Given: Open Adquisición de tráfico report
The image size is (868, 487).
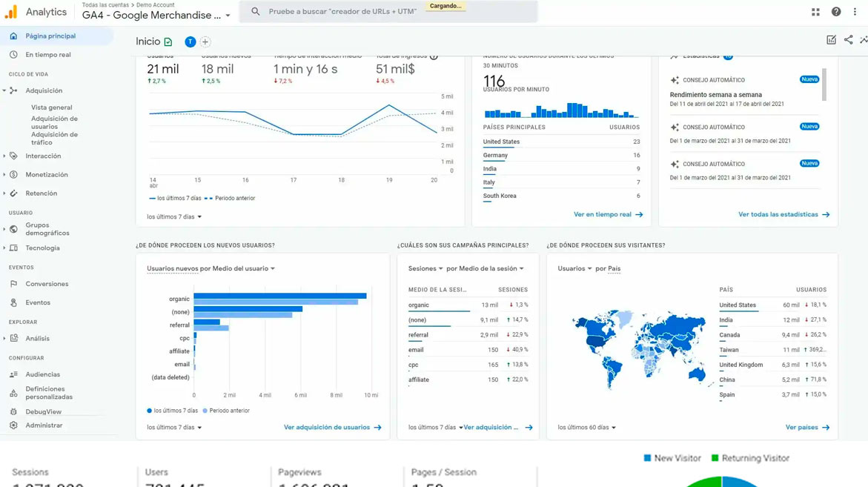Looking at the screenshot, I should (x=54, y=139).
